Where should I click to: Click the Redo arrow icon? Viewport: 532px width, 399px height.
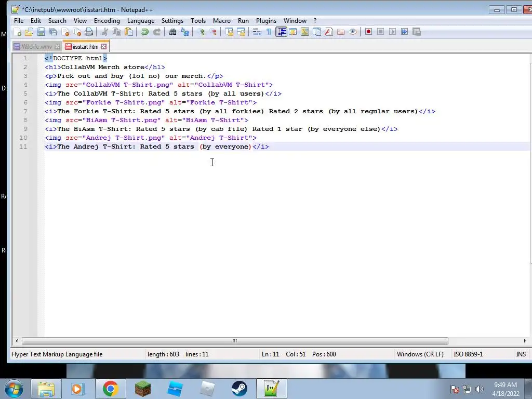click(157, 32)
